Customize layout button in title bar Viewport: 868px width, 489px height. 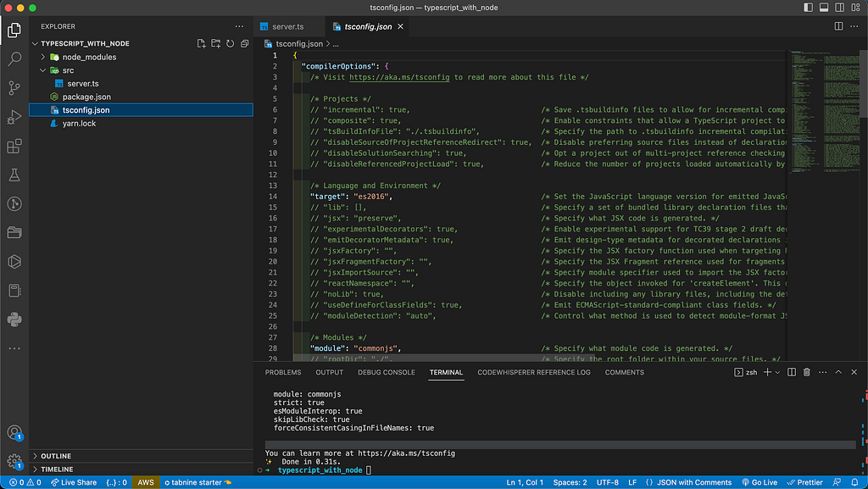856,8
